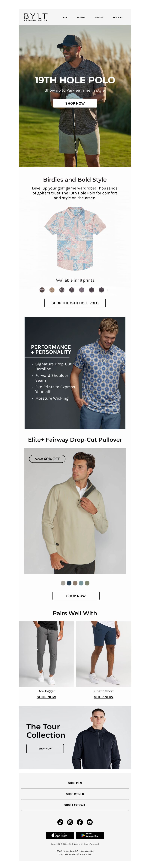Click SHOP NOW on the hero banner

75,103
